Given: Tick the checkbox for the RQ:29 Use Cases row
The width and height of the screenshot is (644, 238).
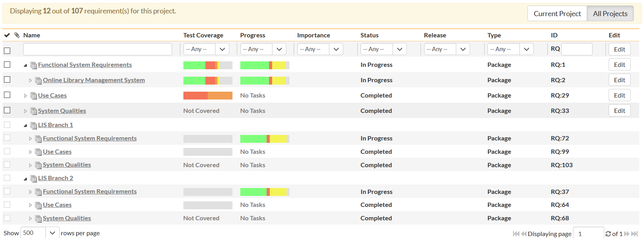Looking at the screenshot, I should (7, 95).
